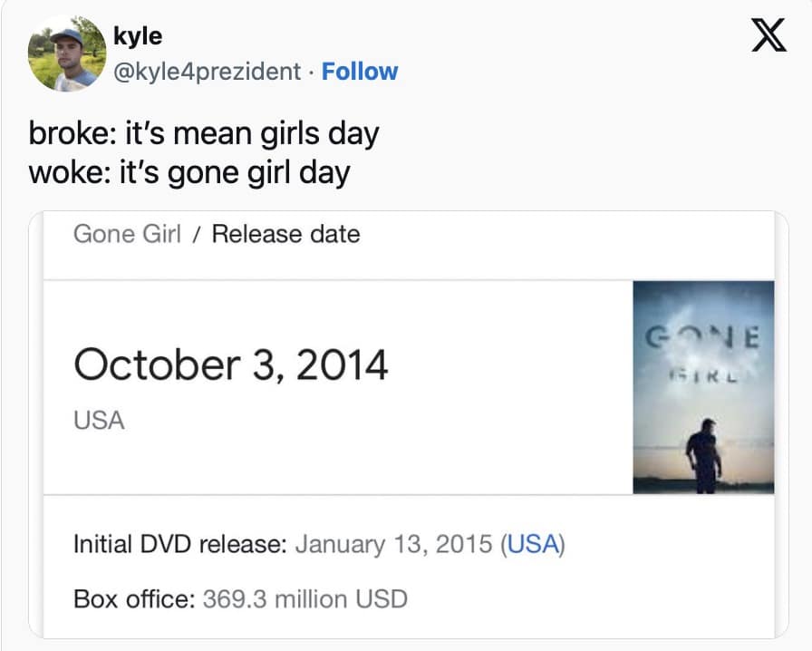Open the Gone Girl movie poster thumbnail
The width and height of the screenshot is (812, 651).
click(703, 387)
